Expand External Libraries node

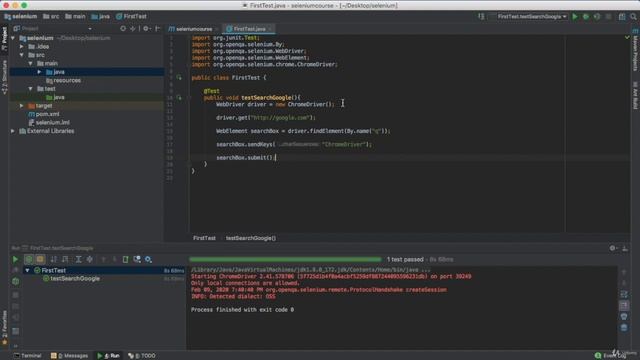point(13,131)
